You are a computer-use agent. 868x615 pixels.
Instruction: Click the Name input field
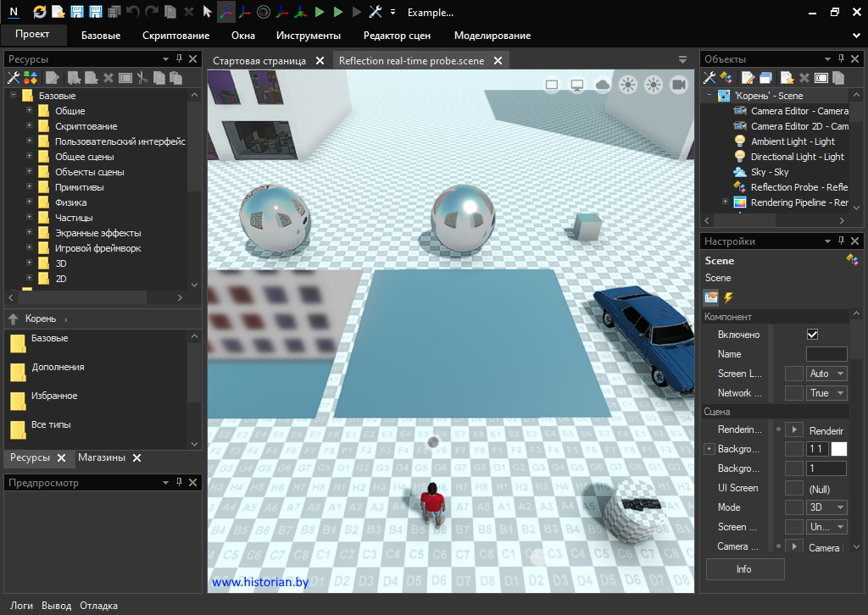tap(826, 354)
